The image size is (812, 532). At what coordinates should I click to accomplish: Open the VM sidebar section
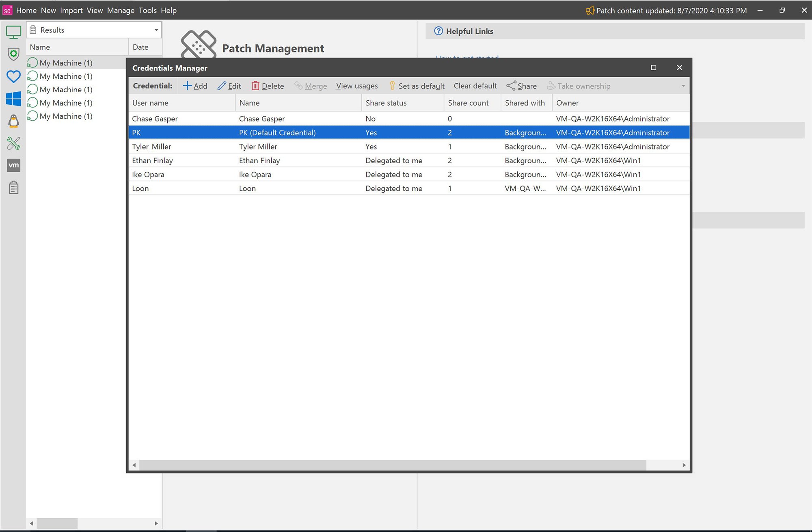(x=13, y=165)
